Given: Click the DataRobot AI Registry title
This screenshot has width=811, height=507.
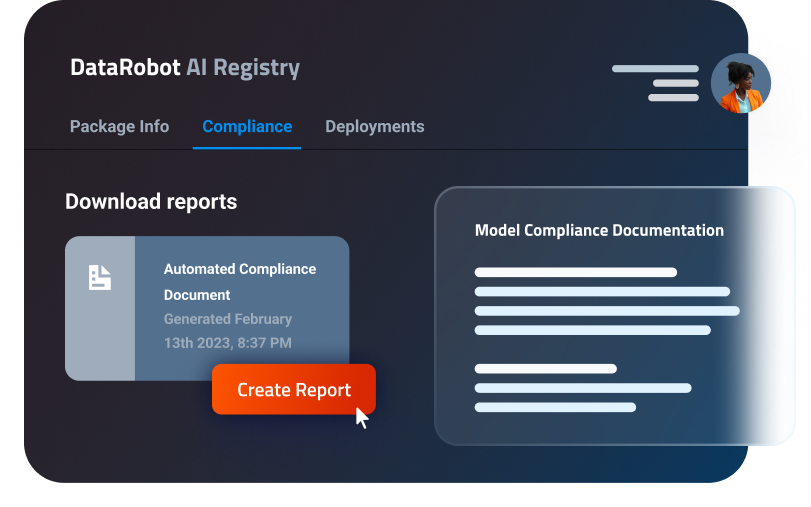Looking at the screenshot, I should click(x=185, y=68).
